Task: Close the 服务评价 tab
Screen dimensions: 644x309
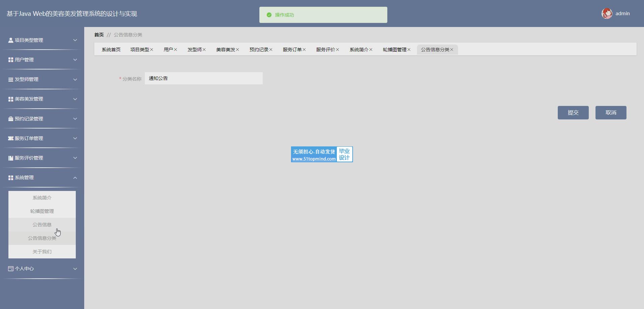Action: [x=337, y=50]
